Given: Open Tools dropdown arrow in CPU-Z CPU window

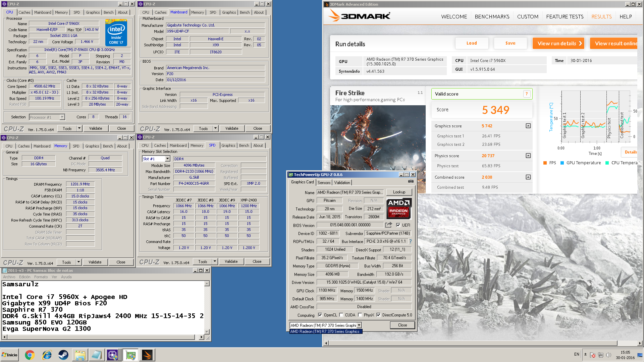Looking at the screenshot, I should pos(79,128).
